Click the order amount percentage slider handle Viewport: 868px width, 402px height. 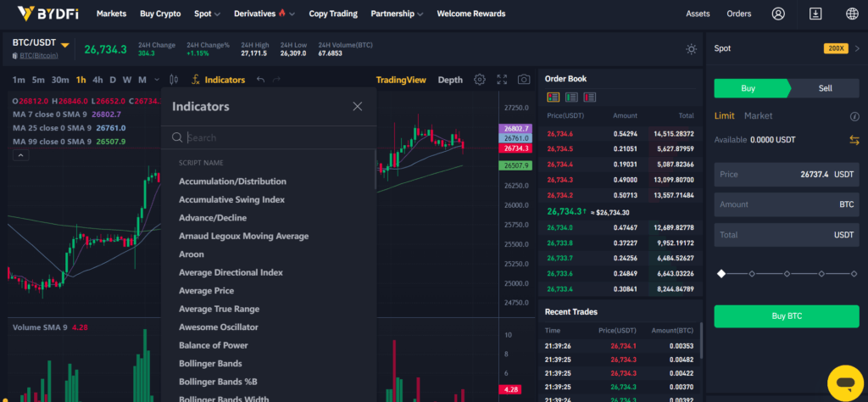click(721, 273)
